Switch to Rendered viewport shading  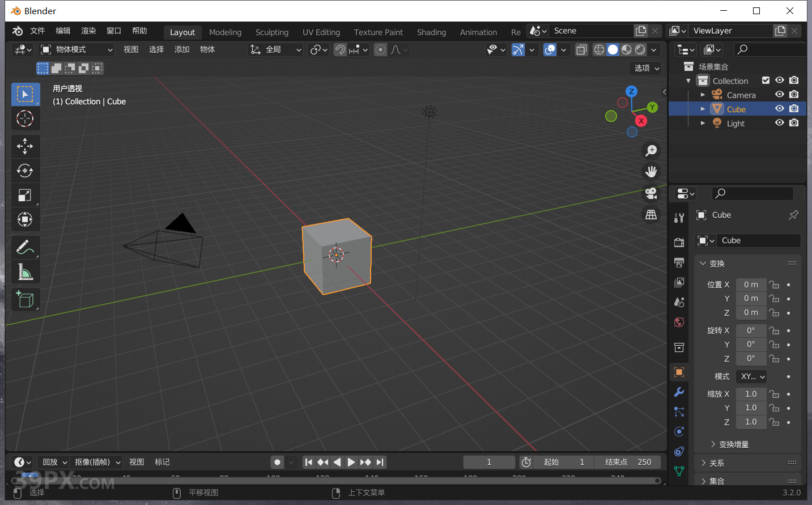click(640, 49)
